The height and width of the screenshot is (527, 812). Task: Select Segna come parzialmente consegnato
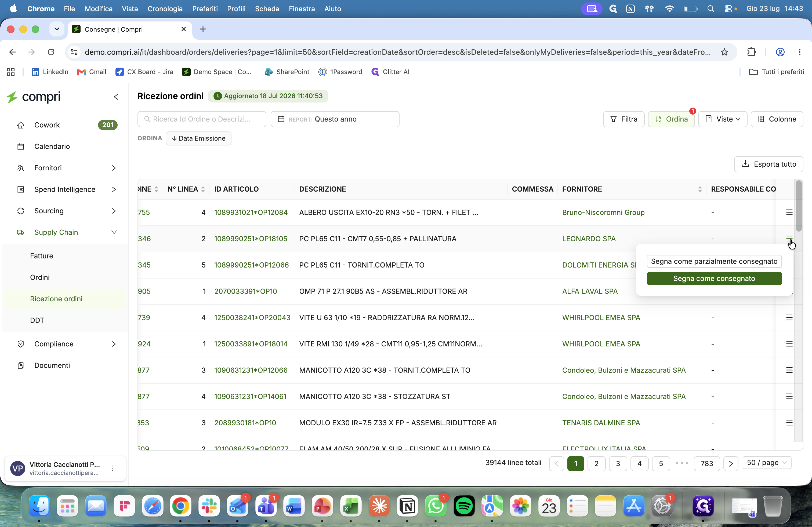tap(714, 261)
